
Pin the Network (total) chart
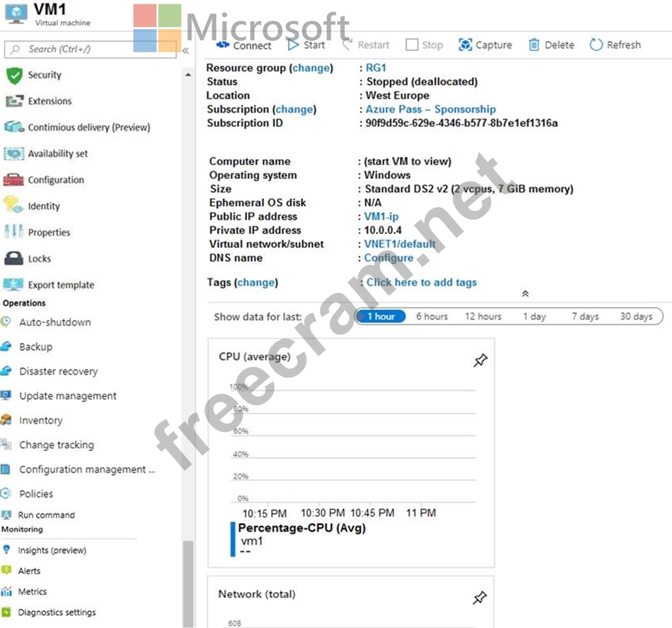click(479, 598)
